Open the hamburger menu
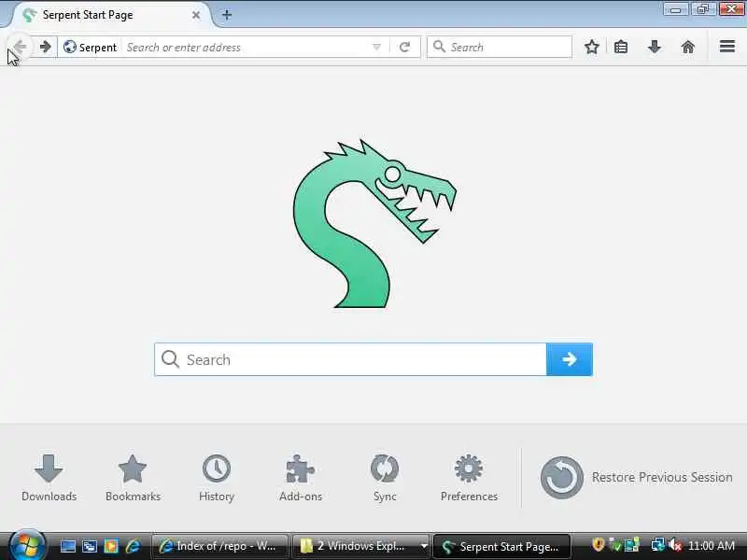The width and height of the screenshot is (747, 560). point(727,46)
